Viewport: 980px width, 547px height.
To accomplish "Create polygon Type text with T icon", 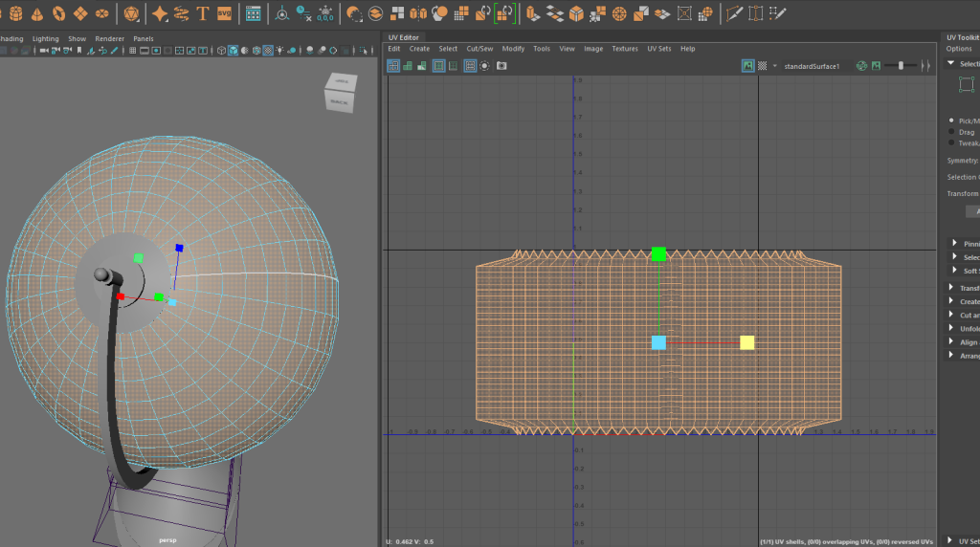I will click(203, 13).
